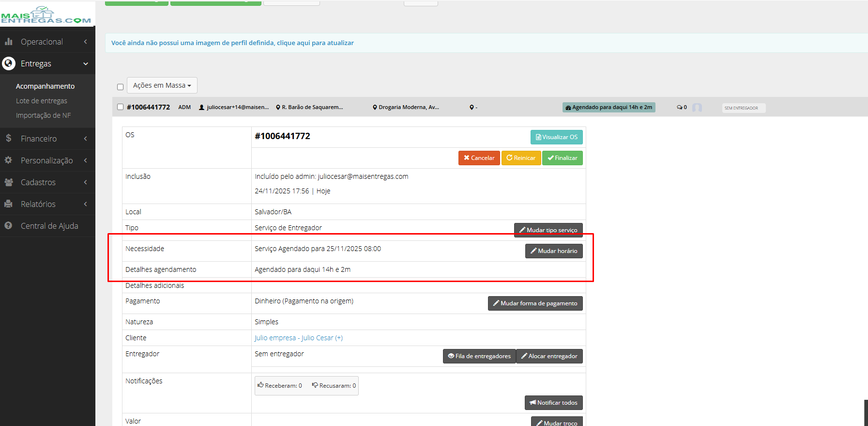Image resolution: width=868 pixels, height=426 pixels.
Task: Click the Financeiro dollar-sign icon
Action: click(8, 139)
